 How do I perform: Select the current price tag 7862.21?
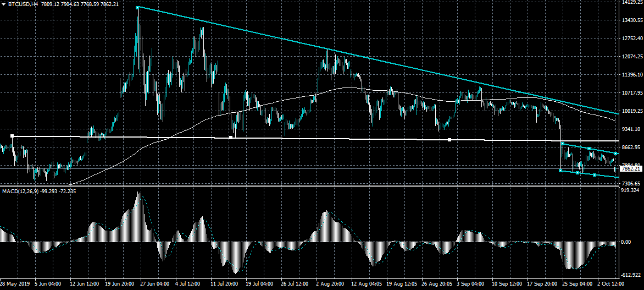point(630,168)
